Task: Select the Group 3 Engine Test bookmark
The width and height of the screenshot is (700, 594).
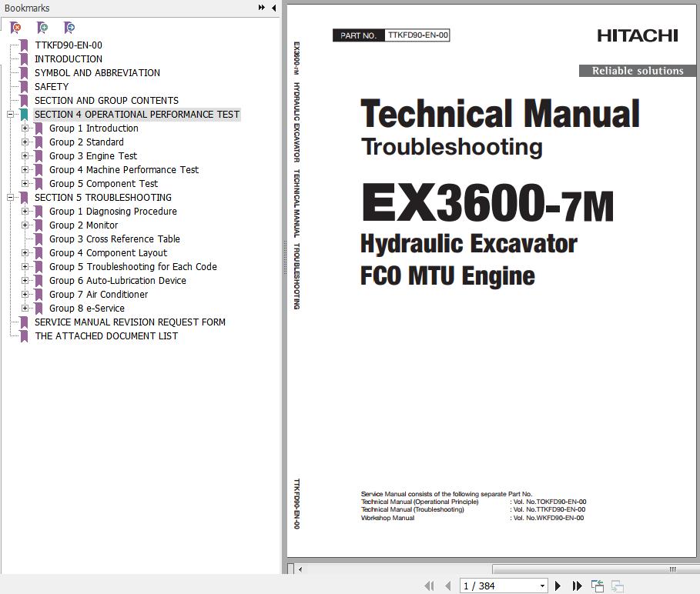Action: 93,155
